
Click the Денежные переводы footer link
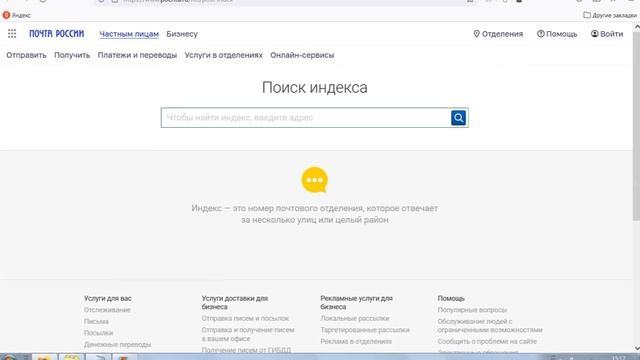click(118, 344)
